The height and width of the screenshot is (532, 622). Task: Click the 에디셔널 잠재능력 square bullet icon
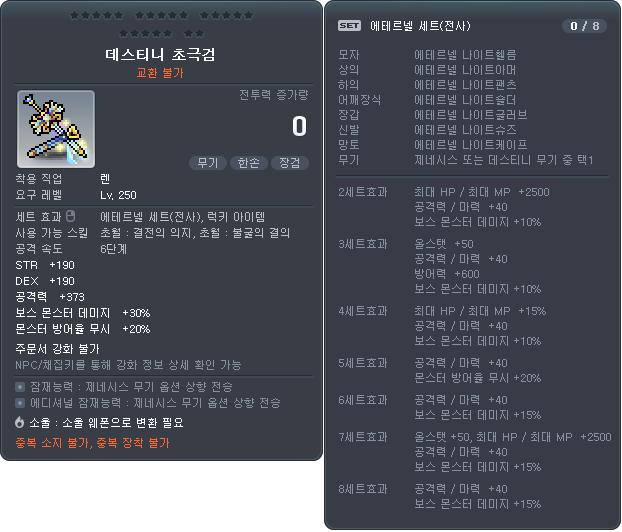[x=20, y=403]
